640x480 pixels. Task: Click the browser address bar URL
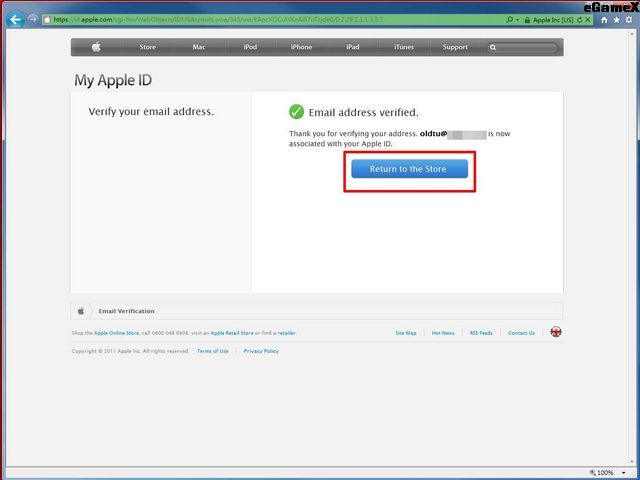pyautogui.click(x=218, y=19)
